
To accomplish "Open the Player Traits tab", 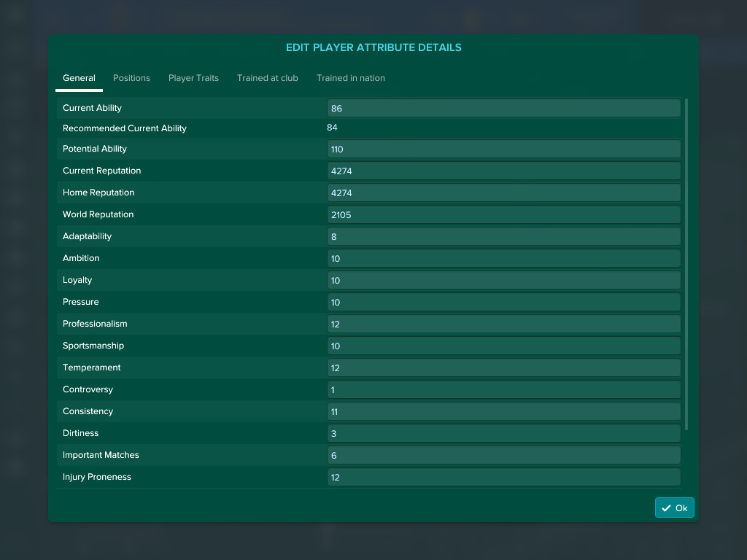I will [x=193, y=78].
